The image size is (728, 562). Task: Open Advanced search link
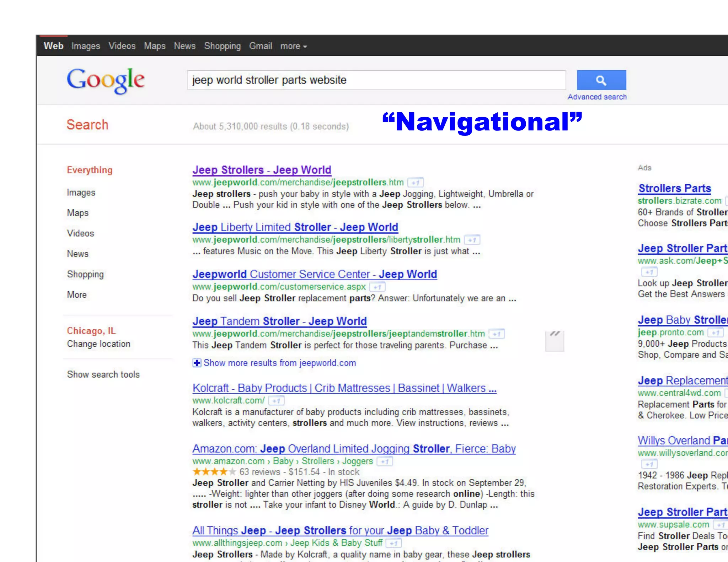point(597,97)
